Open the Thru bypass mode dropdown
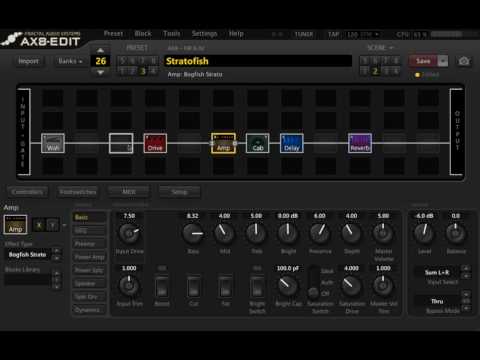 tap(437, 301)
